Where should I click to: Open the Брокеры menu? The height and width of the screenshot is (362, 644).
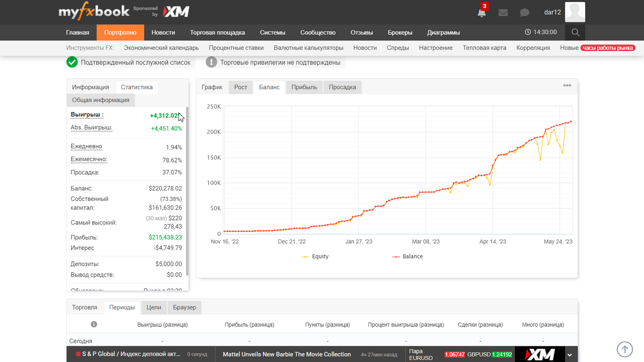click(x=400, y=32)
